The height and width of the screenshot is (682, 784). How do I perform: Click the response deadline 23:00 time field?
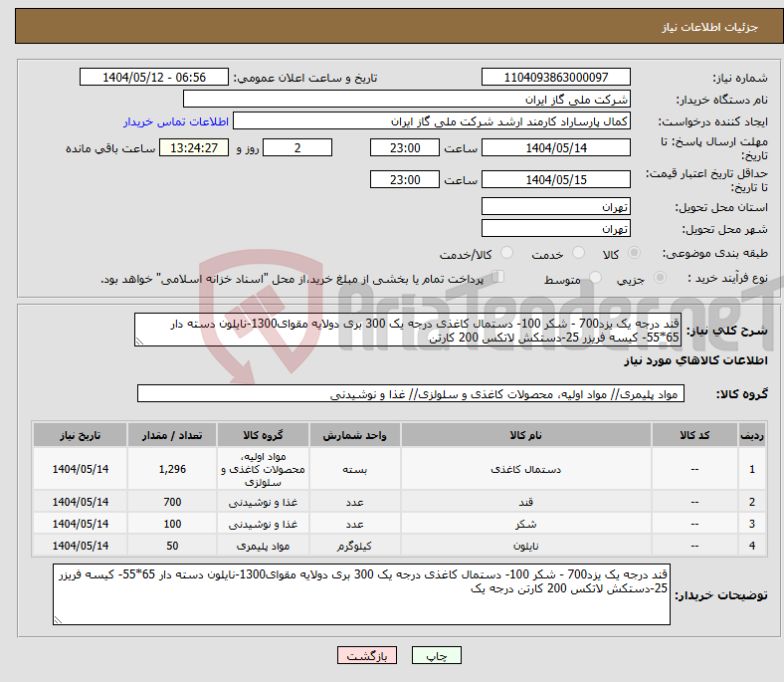point(405,147)
